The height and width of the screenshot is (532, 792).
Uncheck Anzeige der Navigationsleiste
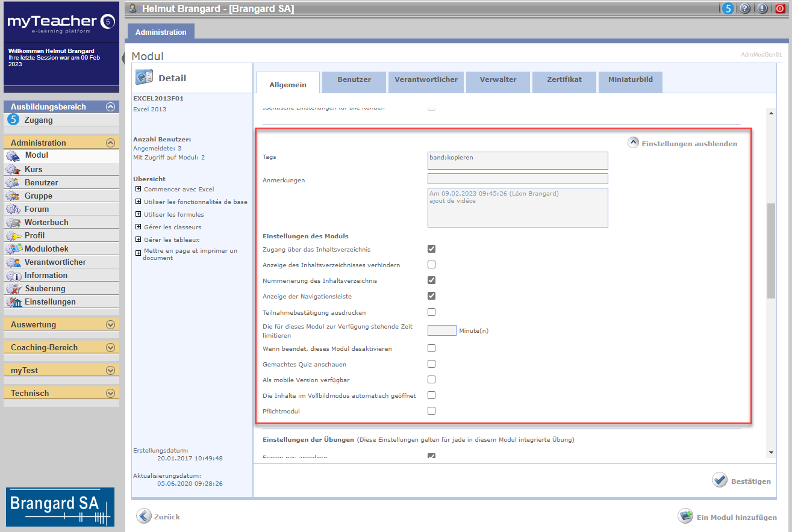click(431, 296)
